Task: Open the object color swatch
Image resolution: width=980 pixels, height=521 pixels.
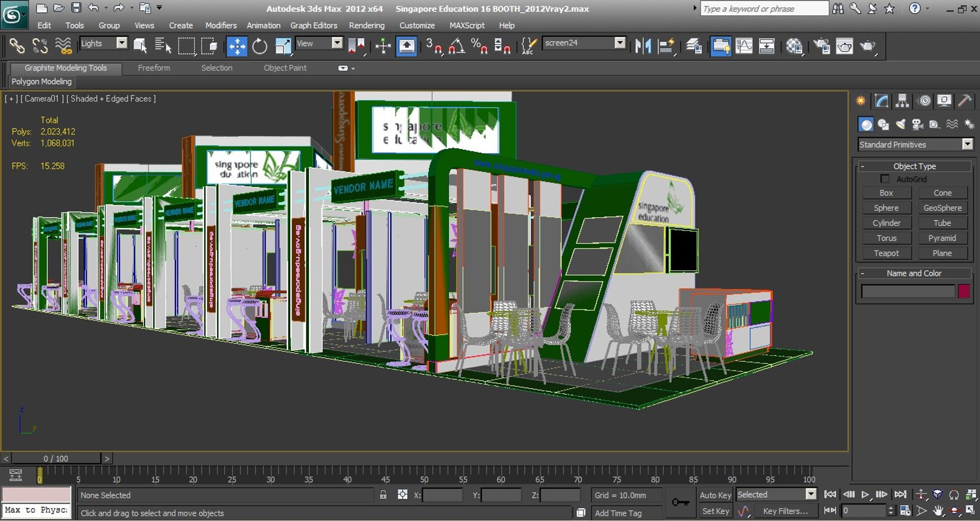Action: [964, 291]
